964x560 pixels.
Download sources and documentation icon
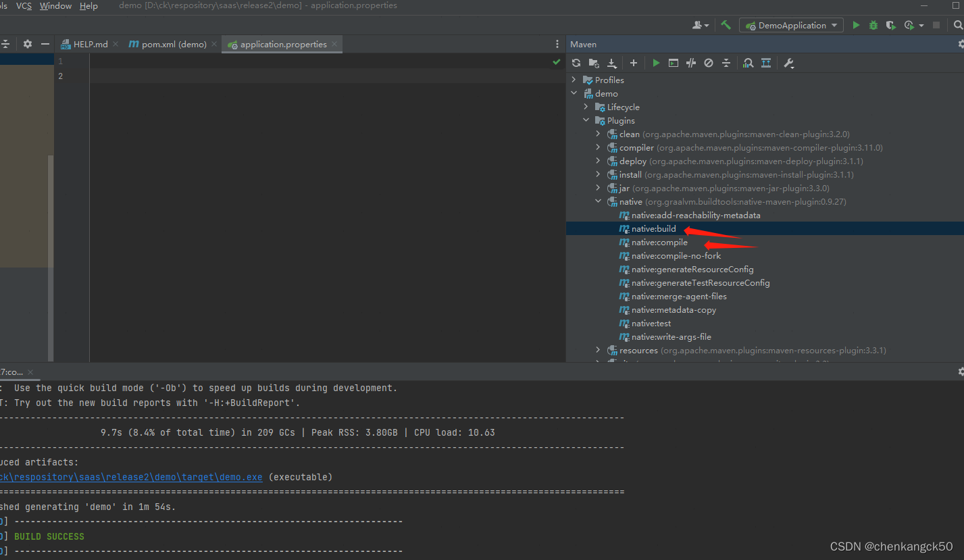[x=611, y=63]
